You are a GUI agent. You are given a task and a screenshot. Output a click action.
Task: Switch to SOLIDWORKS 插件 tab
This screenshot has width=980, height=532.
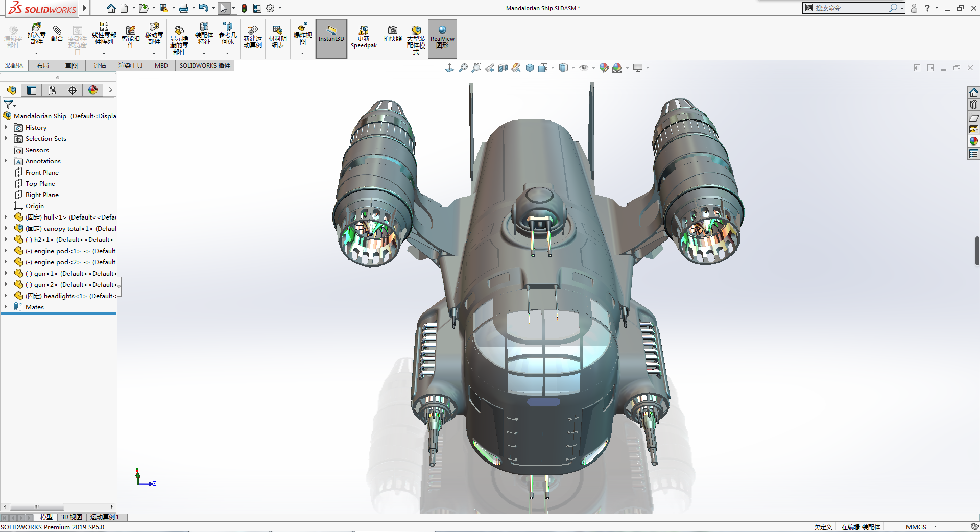205,66
